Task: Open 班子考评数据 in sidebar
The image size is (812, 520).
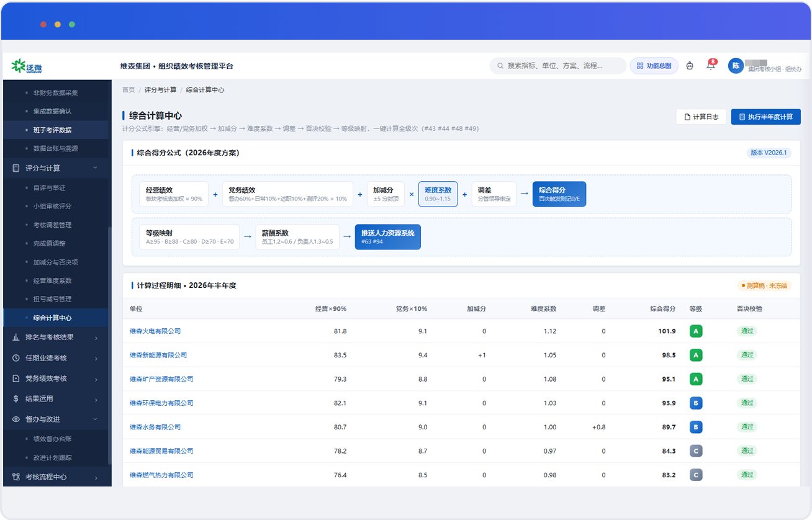Action: point(56,130)
